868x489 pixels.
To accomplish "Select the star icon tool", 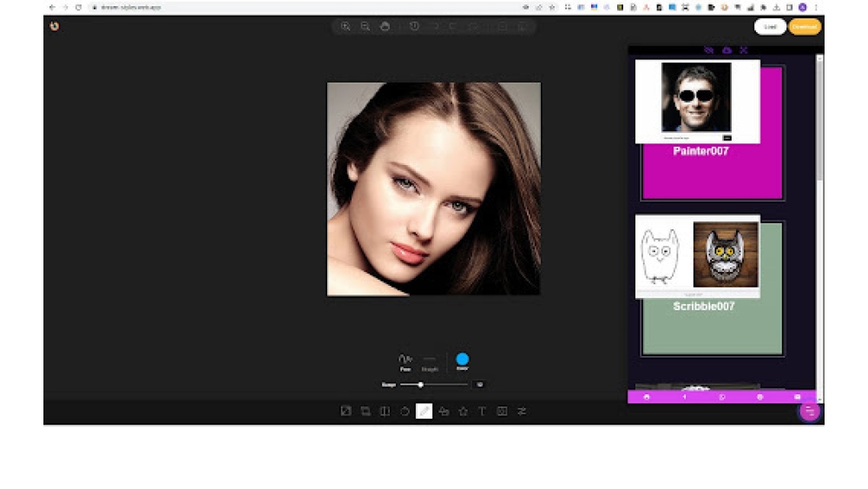I will 463,411.
